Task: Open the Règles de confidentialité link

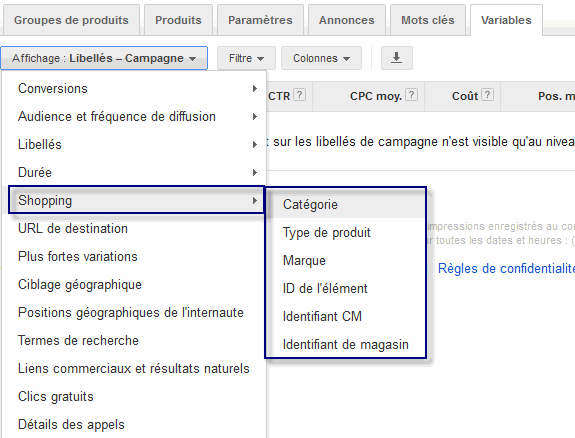Action: [506, 269]
